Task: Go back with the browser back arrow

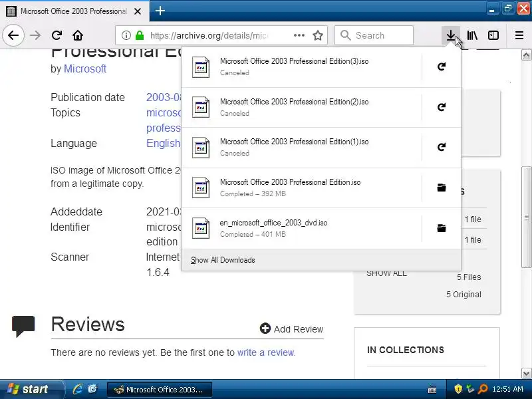Action: pos(13,35)
